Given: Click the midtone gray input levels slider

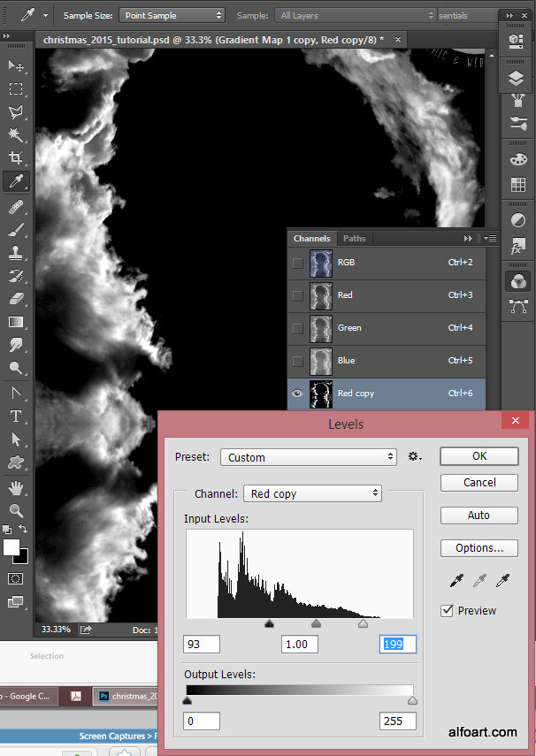Looking at the screenshot, I should [x=316, y=624].
